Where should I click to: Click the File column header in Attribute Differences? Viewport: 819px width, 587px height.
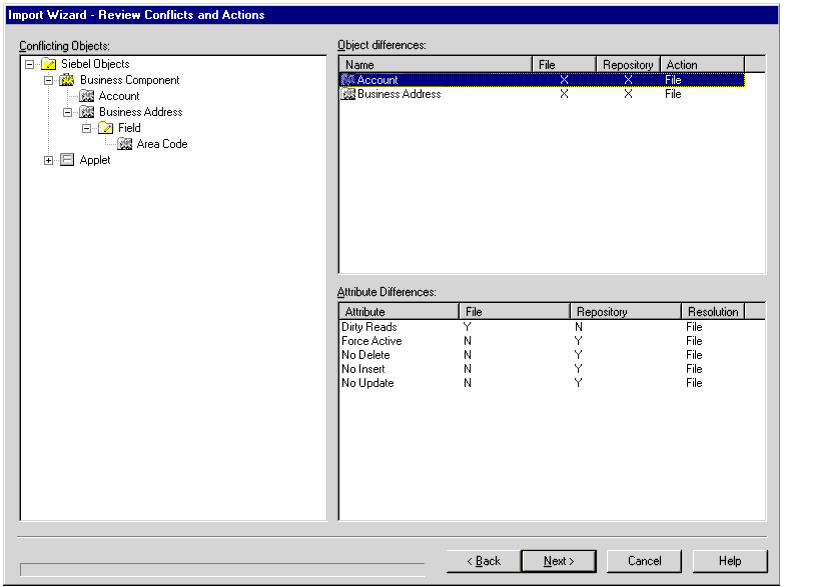pos(514,312)
